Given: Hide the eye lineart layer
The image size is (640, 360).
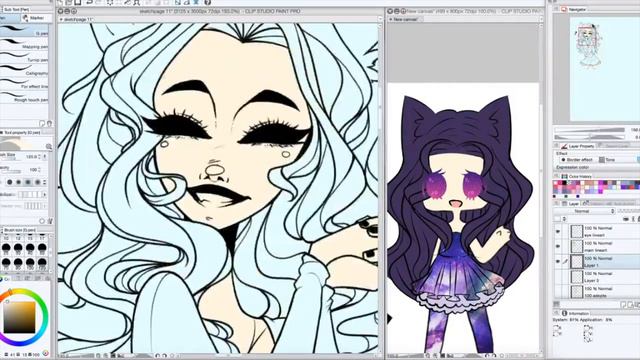Looking at the screenshot, I should 558,231.
